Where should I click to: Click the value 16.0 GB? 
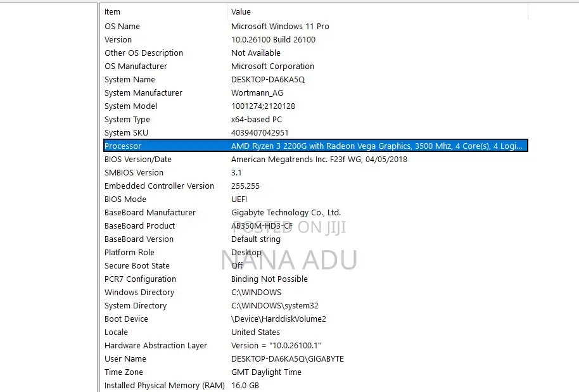pyautogui.click(x=245, y=386)
